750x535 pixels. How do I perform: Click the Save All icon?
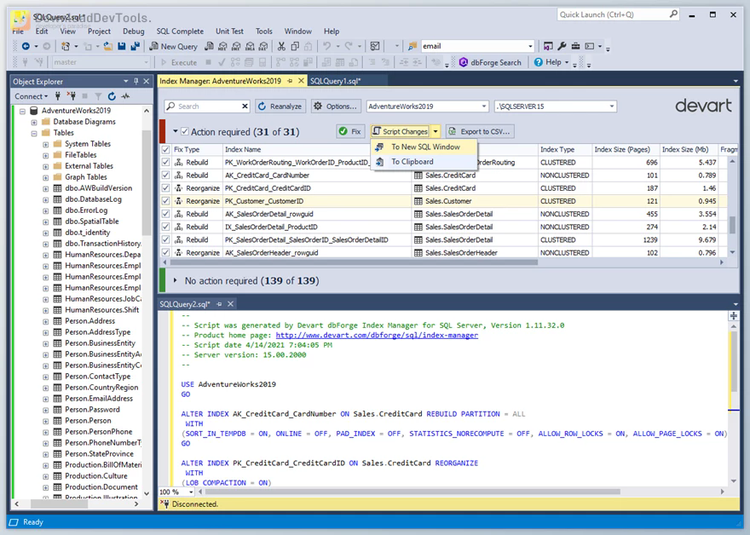point(135,46)
